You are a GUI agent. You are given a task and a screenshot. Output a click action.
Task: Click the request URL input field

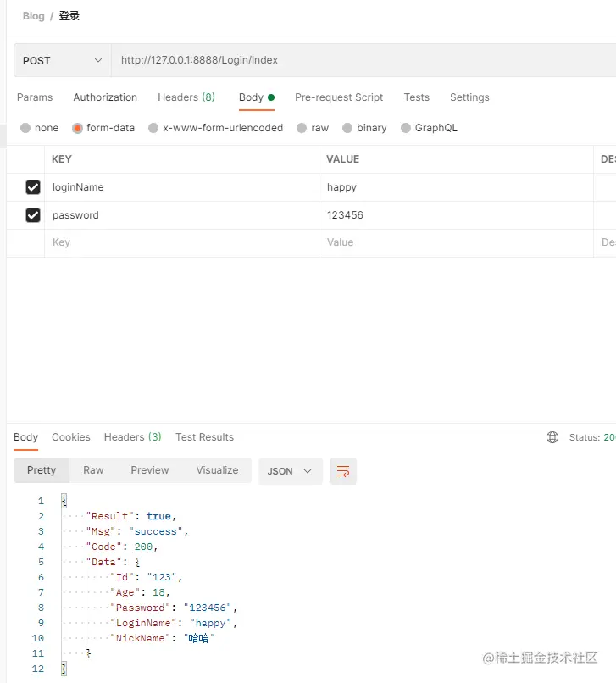click(356, 60)
